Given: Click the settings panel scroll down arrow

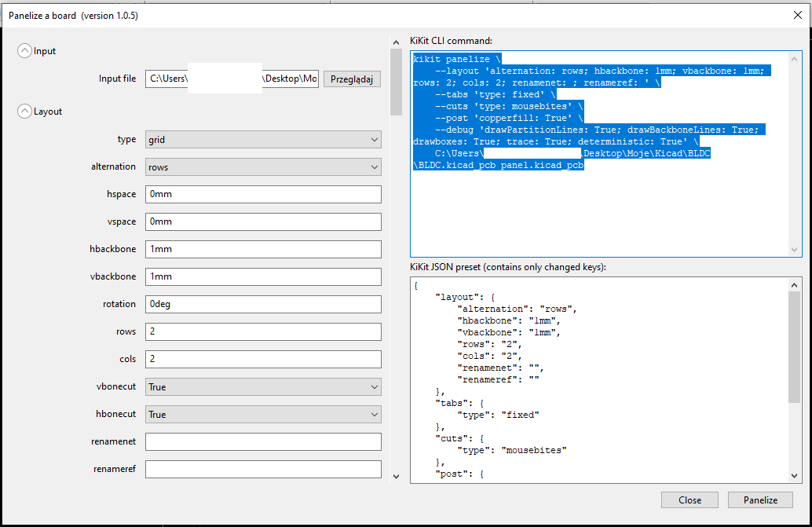Looking at the screenshot, I should (x=396, y=476).
